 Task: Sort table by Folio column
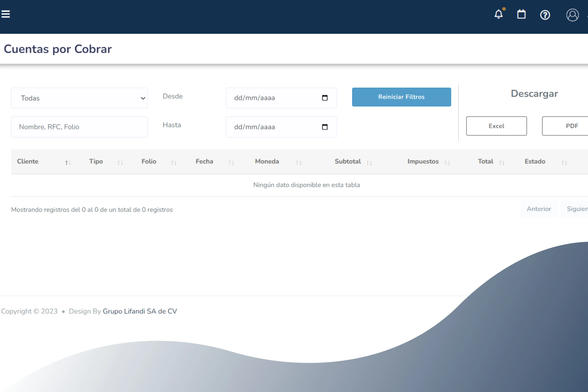[149, 162]
